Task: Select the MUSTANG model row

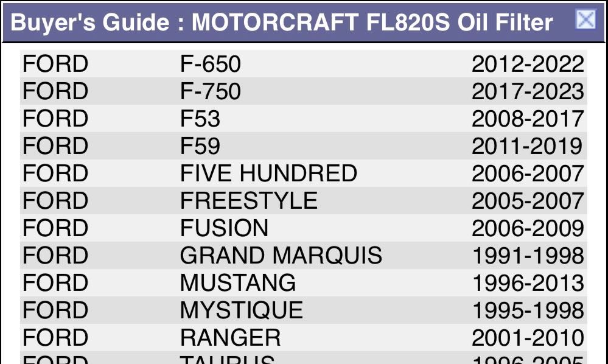Action: [x=238, y=283]
